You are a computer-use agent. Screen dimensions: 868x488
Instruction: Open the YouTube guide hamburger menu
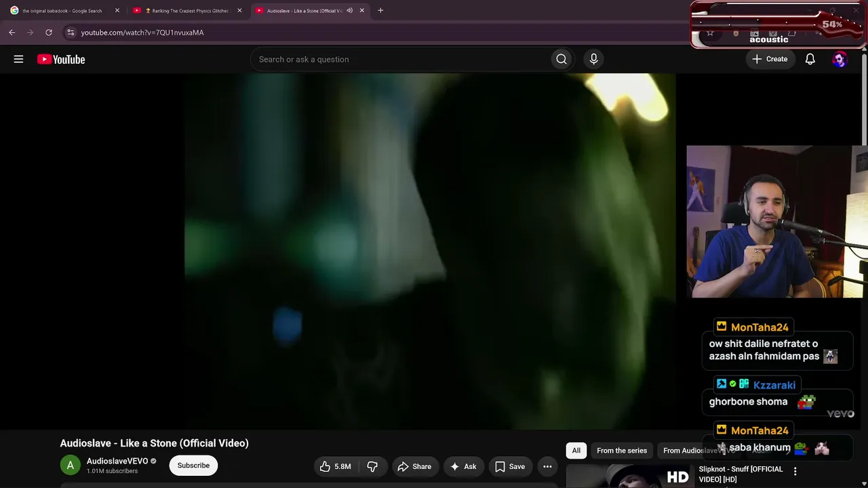pos(18,59)
